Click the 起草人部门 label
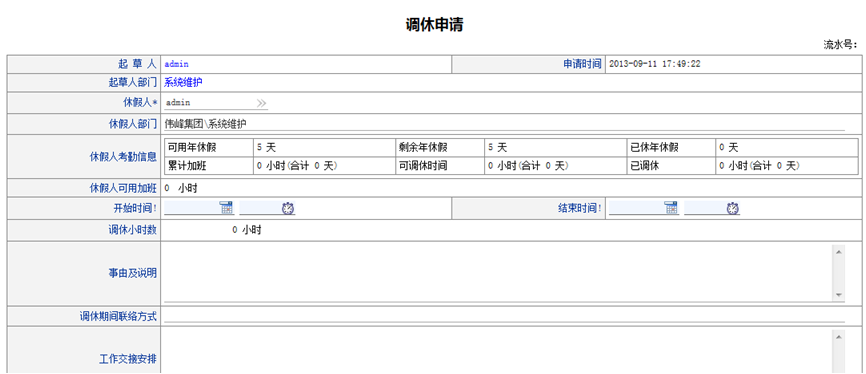This screenshot has height=374, width=866. point(133,83)
